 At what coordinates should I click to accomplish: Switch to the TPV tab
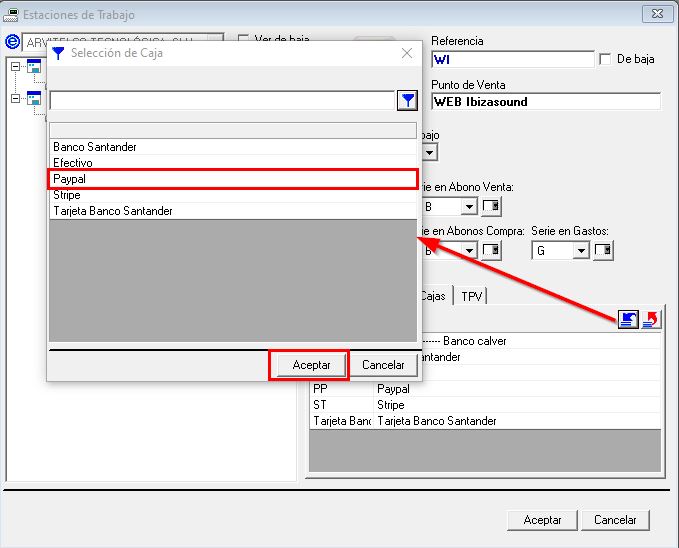(471, 296)
